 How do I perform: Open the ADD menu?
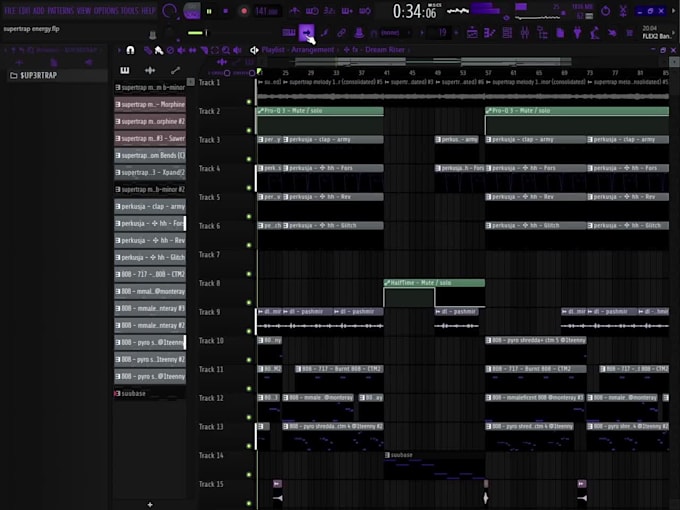pyautogui.click(x=39, y=11)
